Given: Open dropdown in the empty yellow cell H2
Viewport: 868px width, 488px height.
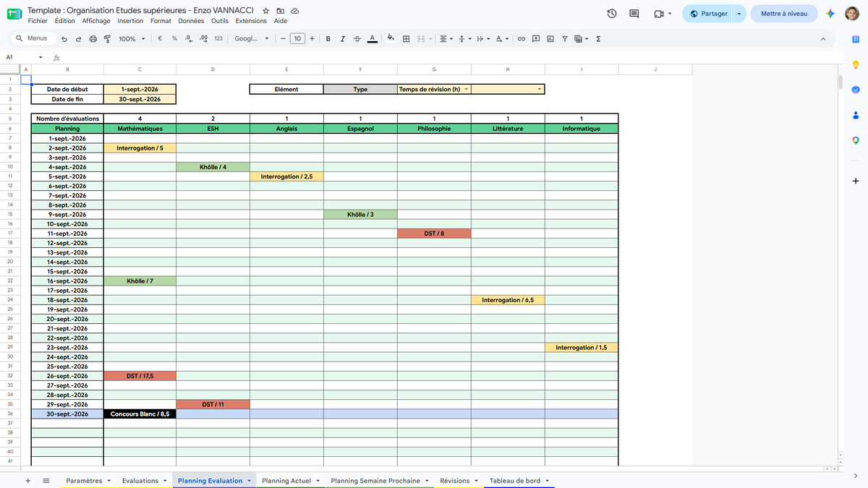Looking at the screenshot, I should [540, 90].
